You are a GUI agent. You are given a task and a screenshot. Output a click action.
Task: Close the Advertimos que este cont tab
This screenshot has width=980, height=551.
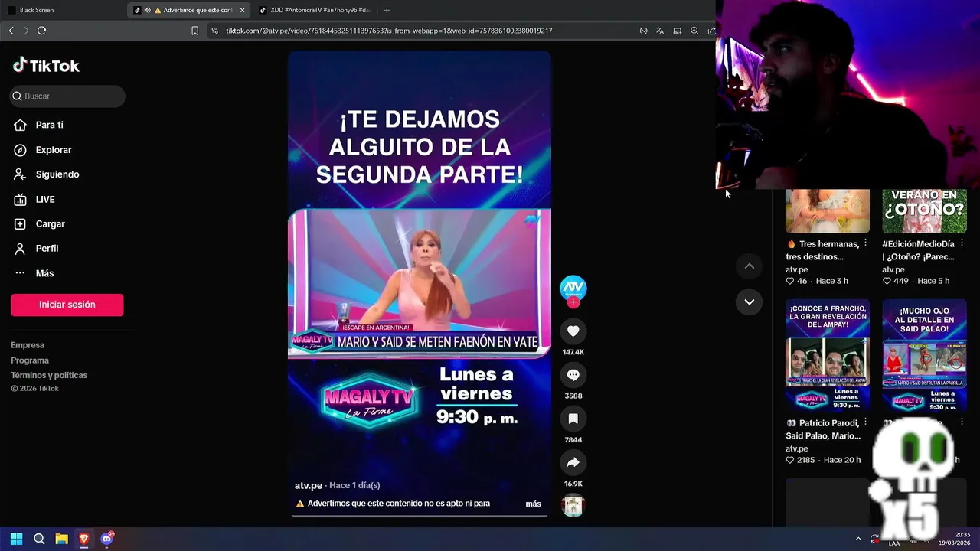[x=243, y=10]
